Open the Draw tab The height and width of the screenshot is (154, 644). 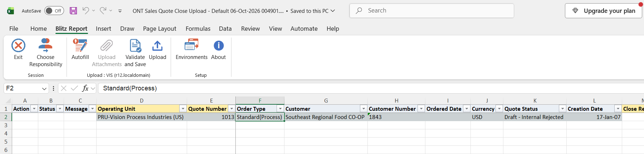[127, 29]
